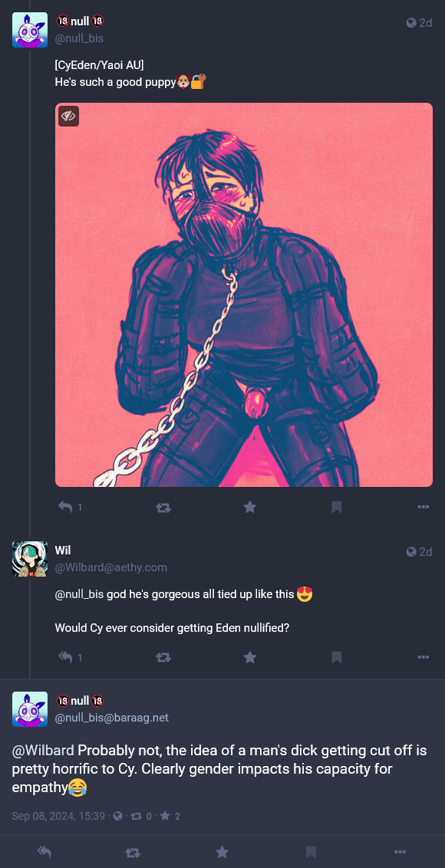Open the attached image in media viewer

point(244,294)
